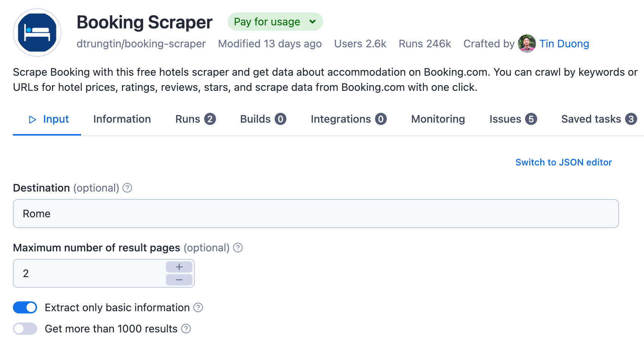644x343 pixels.
Task: Open the Runs tab
Action: click(x=195, y=119)
